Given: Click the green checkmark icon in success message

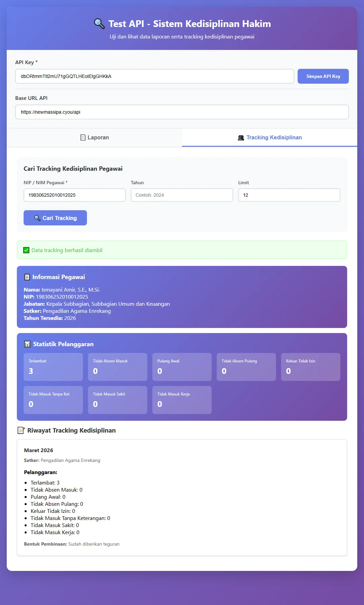Looking at the screenshot, I should (x=26, y=250).
